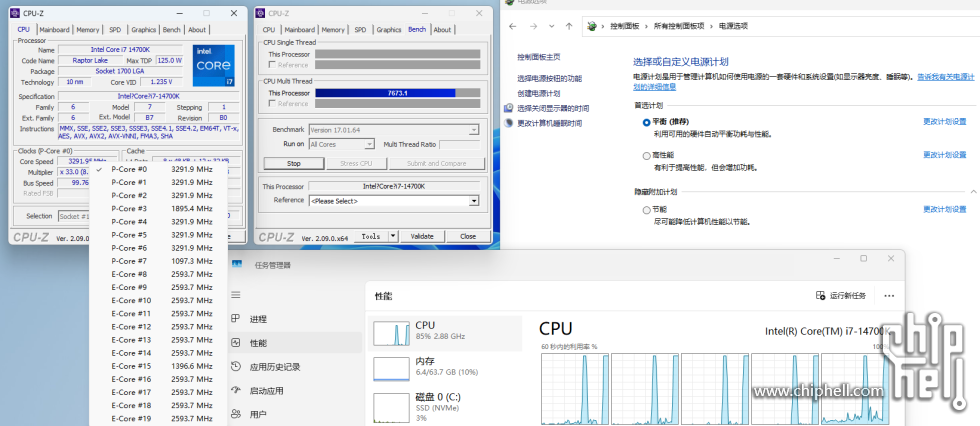This screenshot has height=426, width=980.
Task: Click the Task Manager title bar icon
Action: tap(237, 265)
